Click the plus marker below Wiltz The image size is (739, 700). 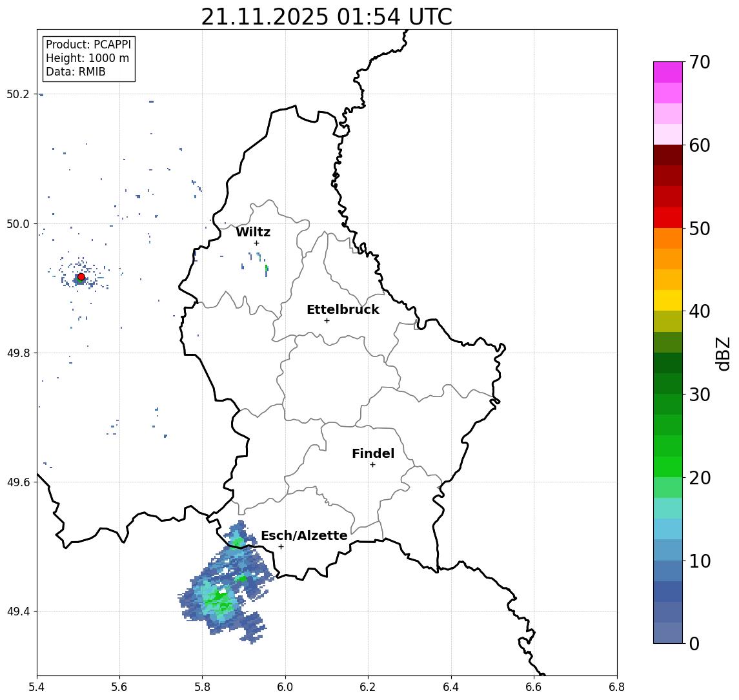tap(256, 243)
